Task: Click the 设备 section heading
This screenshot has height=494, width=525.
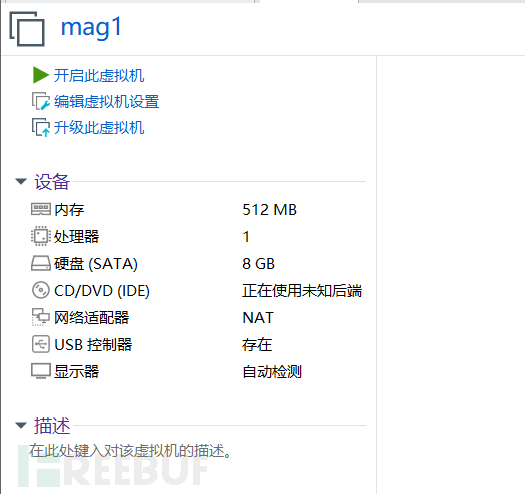Action: coord(52,182)
